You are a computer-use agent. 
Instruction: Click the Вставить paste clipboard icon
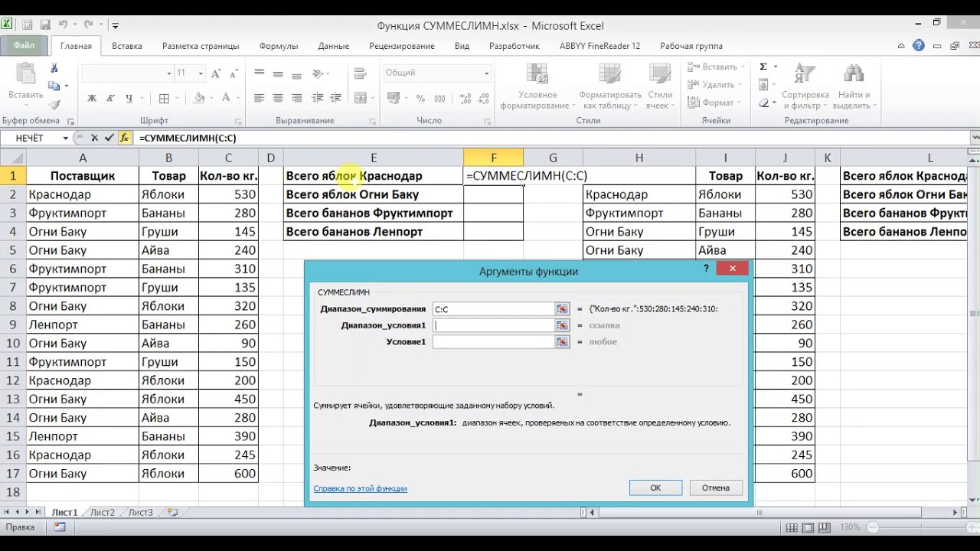point(25,74)
